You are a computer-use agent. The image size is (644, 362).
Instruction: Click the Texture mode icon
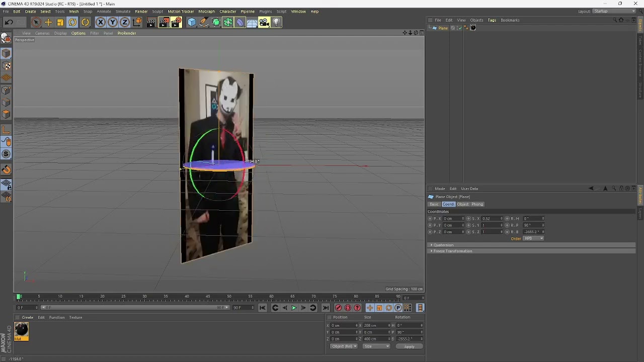pos(6,66)
